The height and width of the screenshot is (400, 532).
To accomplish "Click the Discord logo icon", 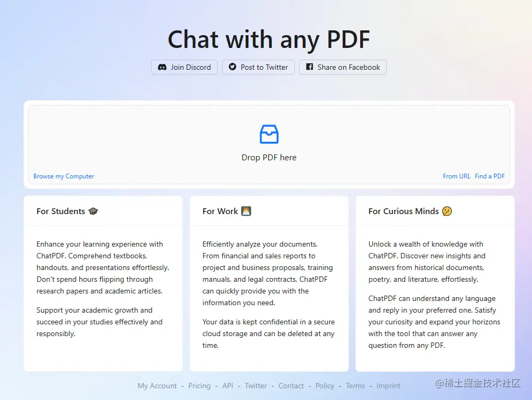I will pyautogui.click(x=162, y=67).
